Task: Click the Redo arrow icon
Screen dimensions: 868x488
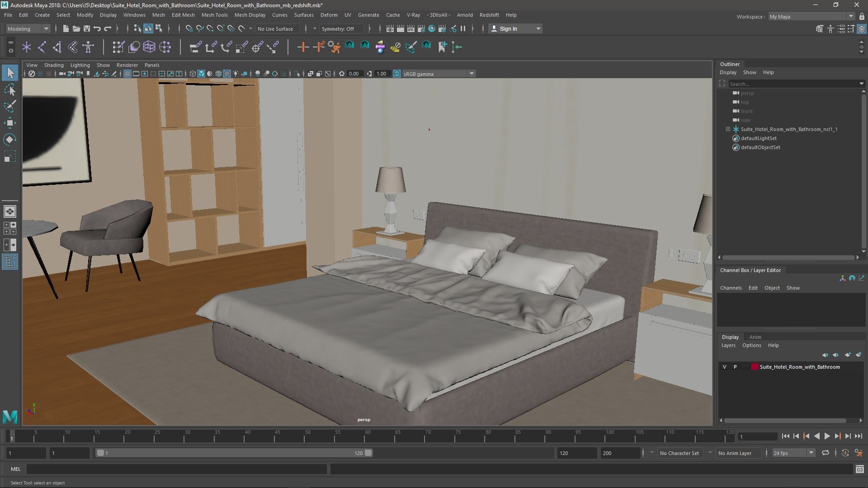Action: (x=108, y=28)
